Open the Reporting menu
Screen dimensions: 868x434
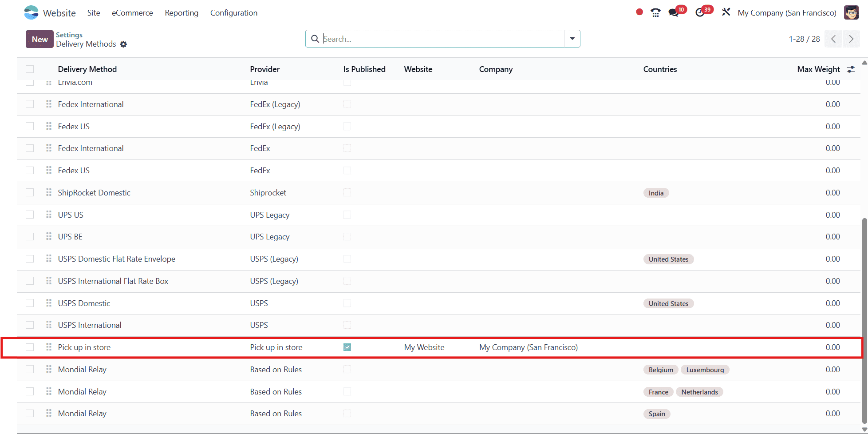coord(181,13)
